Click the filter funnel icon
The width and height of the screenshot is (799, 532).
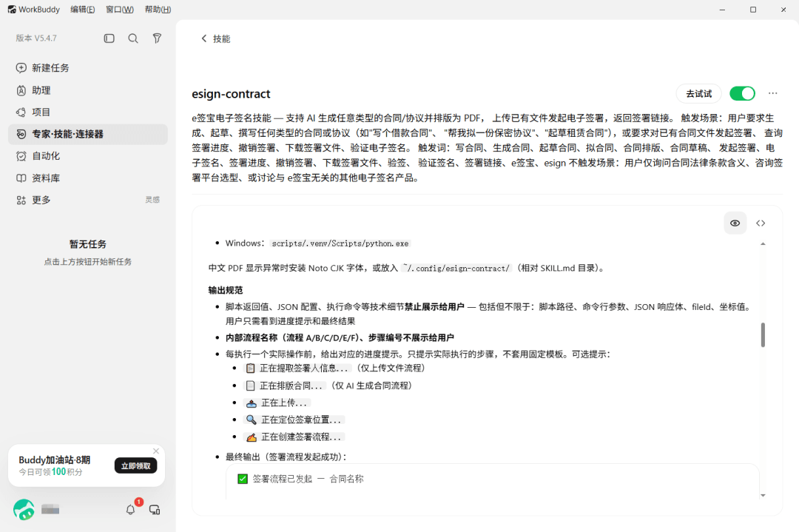click(x=157, y=38)
